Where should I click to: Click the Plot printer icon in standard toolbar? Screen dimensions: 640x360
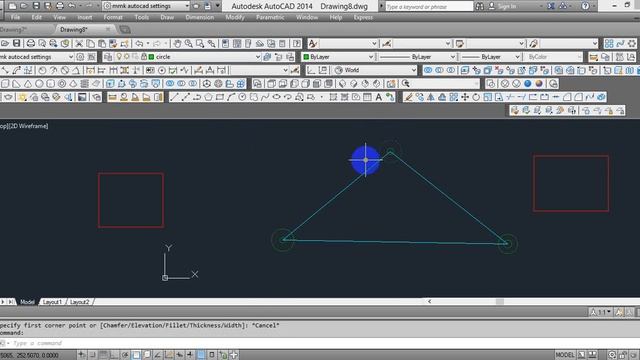click(31, 43)
